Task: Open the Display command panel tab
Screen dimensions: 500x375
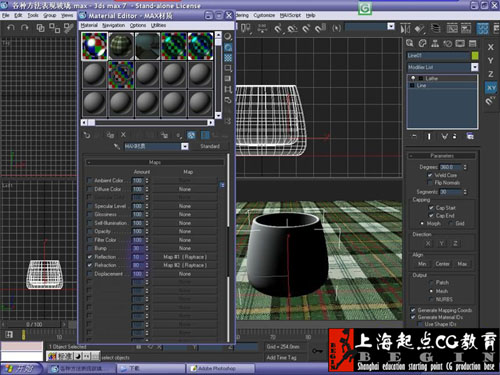Action: 460,43
